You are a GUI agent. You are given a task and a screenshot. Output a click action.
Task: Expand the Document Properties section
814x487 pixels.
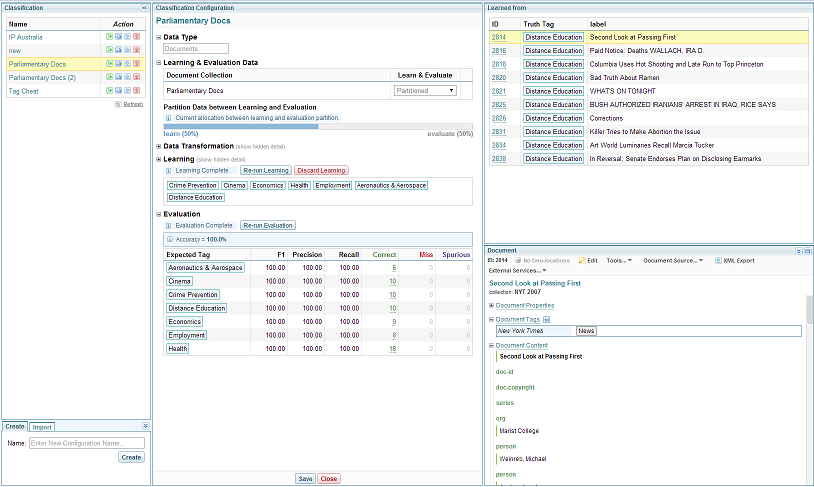coord(491,305)
